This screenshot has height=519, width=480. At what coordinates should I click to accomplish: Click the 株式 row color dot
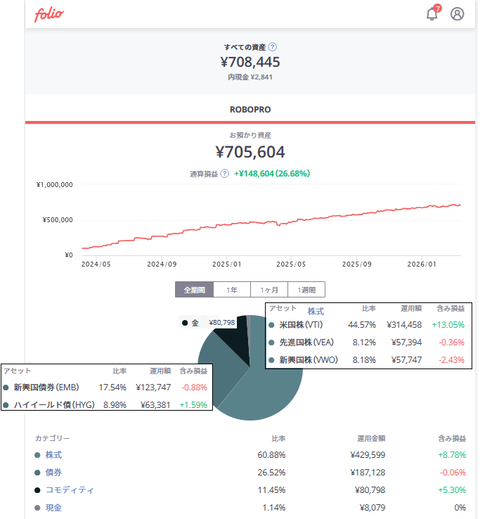(x=37, y=455)
